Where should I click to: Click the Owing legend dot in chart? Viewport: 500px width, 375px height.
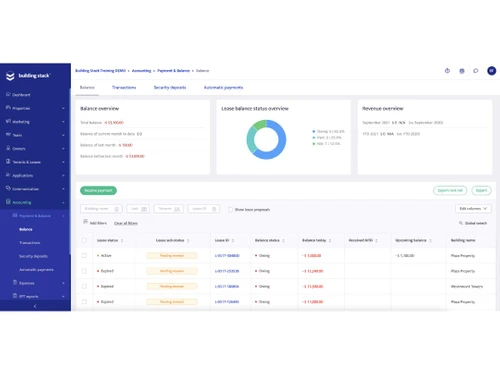(314, 131)
